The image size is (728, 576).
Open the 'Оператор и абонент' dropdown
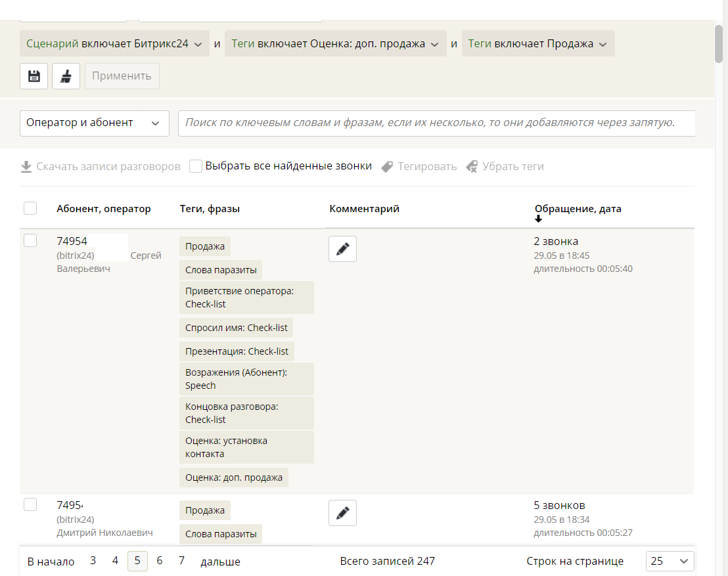click(94, 123)
